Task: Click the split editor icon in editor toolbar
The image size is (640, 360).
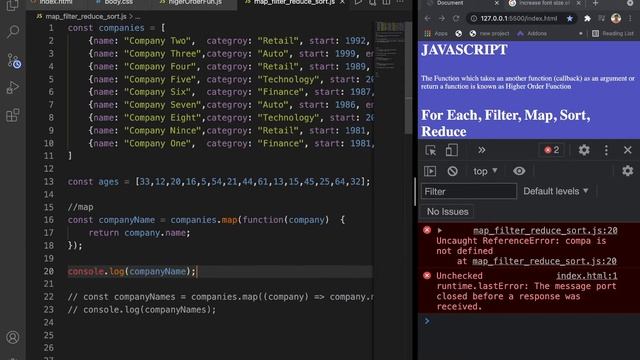Action: (x=386, y=2)
